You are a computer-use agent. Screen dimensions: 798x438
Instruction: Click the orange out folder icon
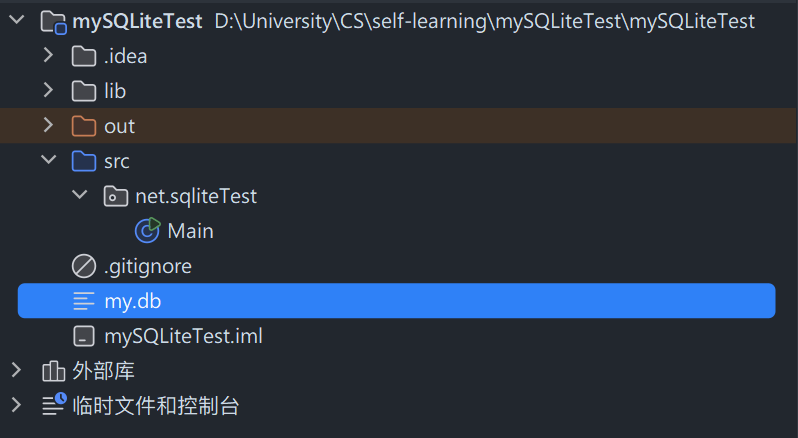click(x=85, y=126)
